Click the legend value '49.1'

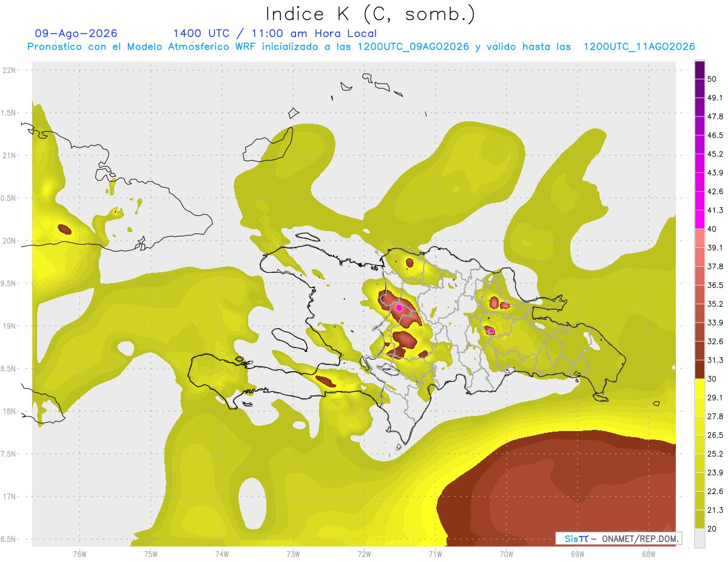tap(715, 98)
